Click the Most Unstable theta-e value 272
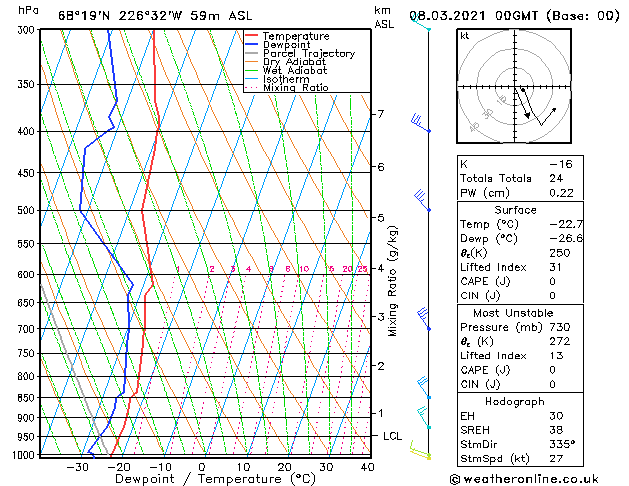 [x=560, y=342]
